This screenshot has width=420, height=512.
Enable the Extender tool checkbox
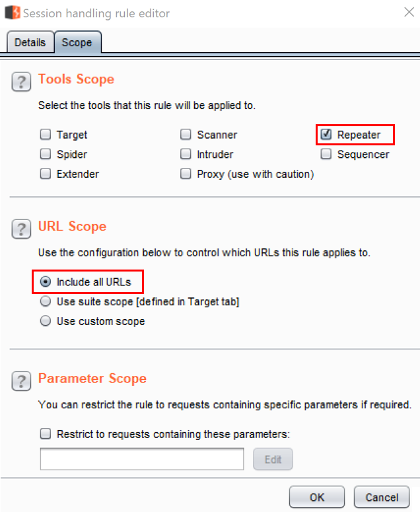[46, 174]
